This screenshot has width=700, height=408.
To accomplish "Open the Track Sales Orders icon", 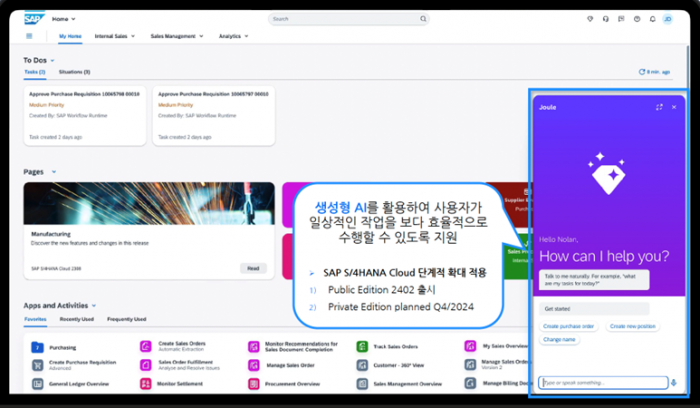I will point(362,346).
